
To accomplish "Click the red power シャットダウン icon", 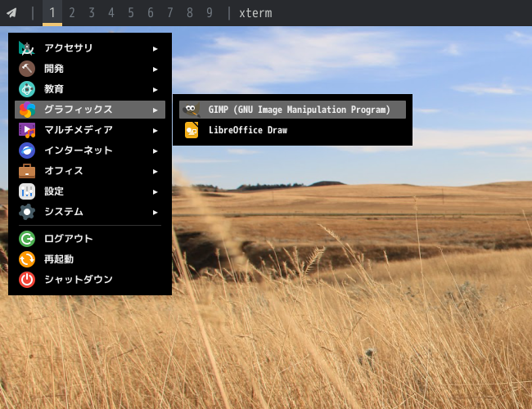I will pyautogui.click(x=27, y=280).
